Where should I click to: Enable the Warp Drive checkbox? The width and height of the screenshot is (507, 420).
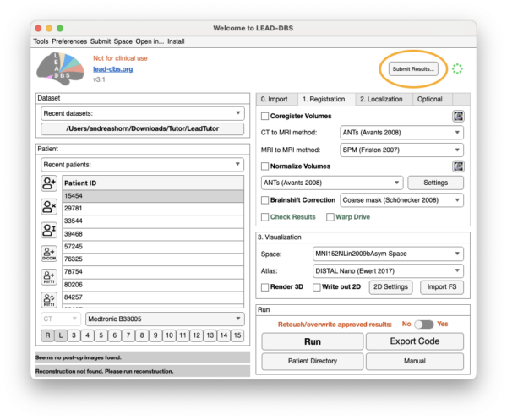pos(330,217)
